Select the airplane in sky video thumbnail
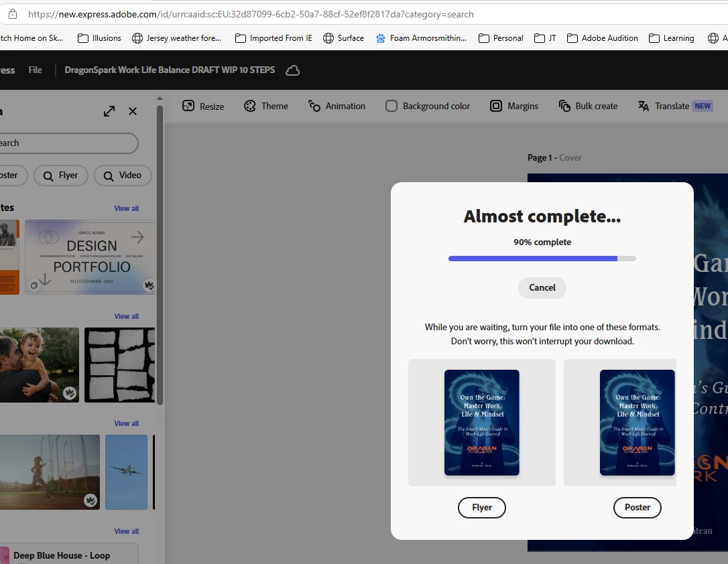 click(126, 472)
